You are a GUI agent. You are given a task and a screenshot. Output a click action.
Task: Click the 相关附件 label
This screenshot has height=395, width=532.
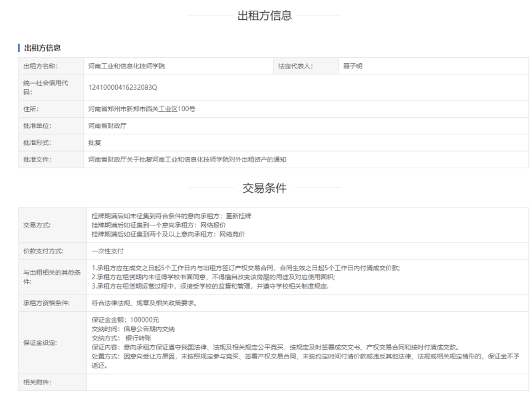tap(37, 382)
